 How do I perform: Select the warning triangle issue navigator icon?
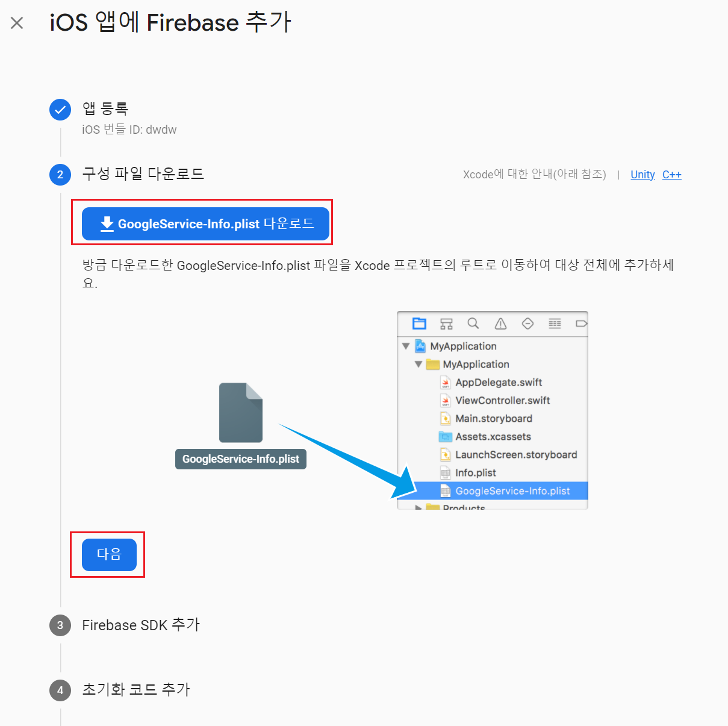point(500,324)
